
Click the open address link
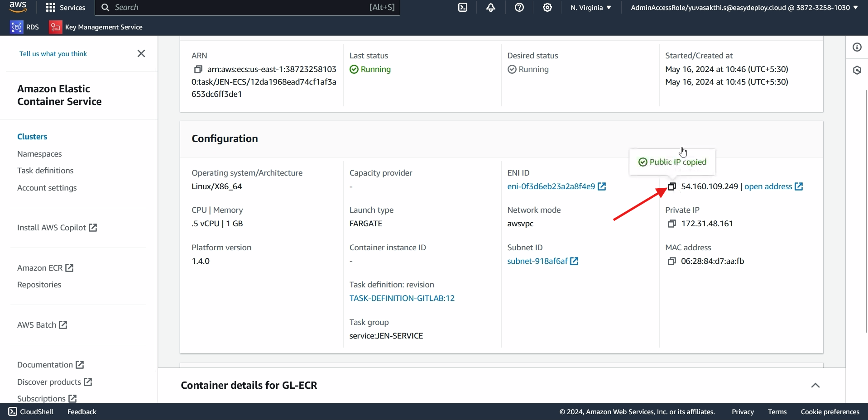point(768,186)
